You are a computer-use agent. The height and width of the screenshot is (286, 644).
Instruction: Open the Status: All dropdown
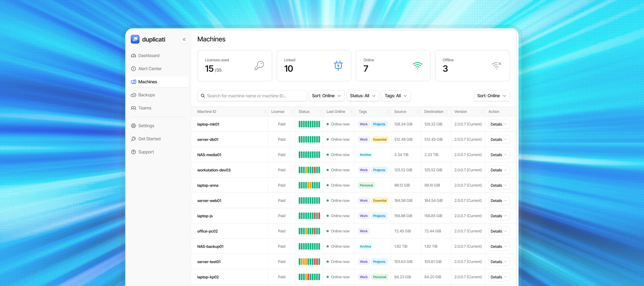pos(362,96)
